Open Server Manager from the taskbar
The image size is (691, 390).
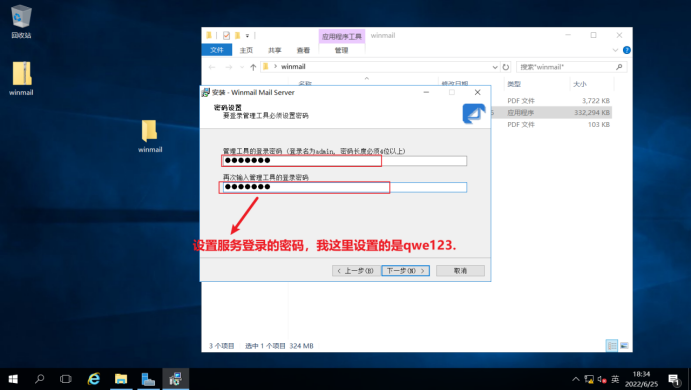click(x=148, y=379)
